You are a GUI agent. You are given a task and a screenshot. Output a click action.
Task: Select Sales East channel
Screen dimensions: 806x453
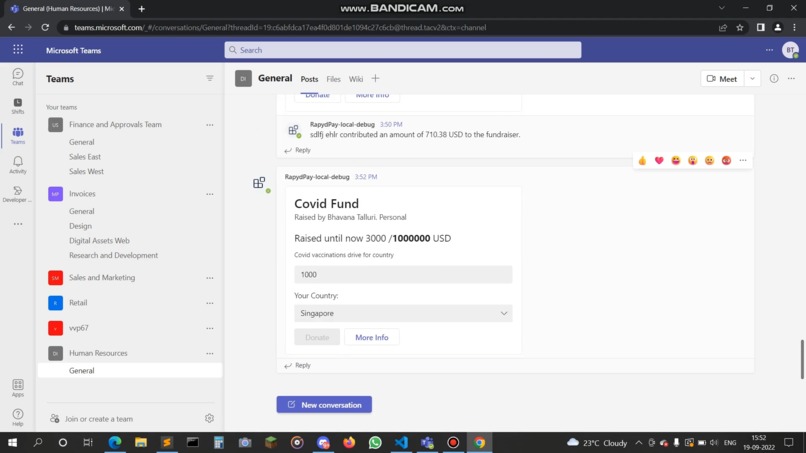85,157
